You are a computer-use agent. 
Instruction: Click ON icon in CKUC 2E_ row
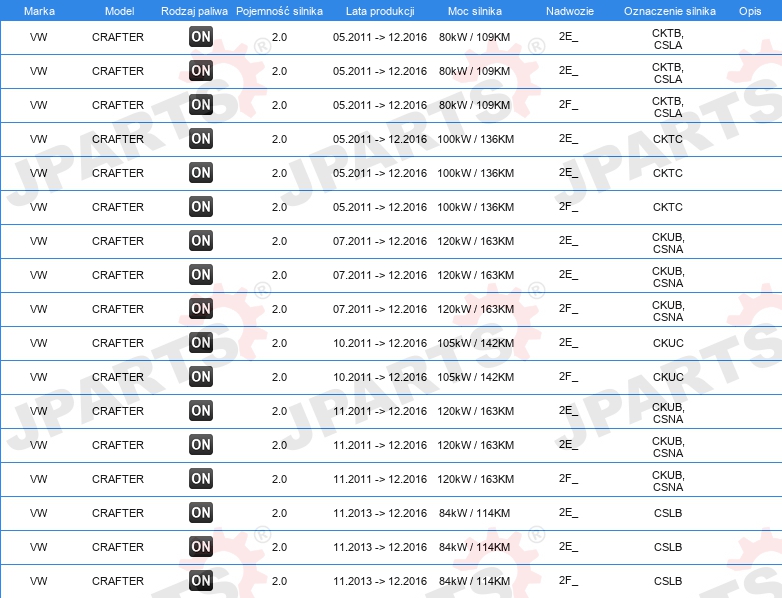pos(201,343)
